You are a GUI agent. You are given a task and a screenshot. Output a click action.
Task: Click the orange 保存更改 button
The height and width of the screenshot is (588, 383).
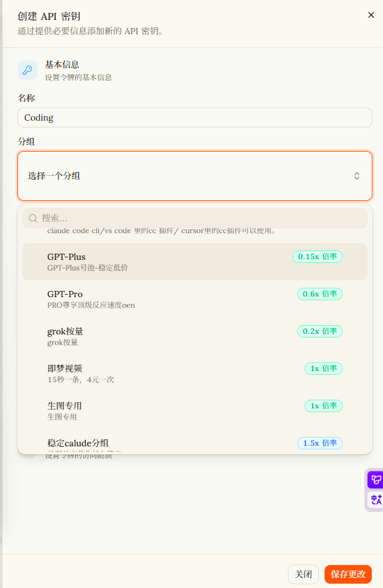coord(348,574)
